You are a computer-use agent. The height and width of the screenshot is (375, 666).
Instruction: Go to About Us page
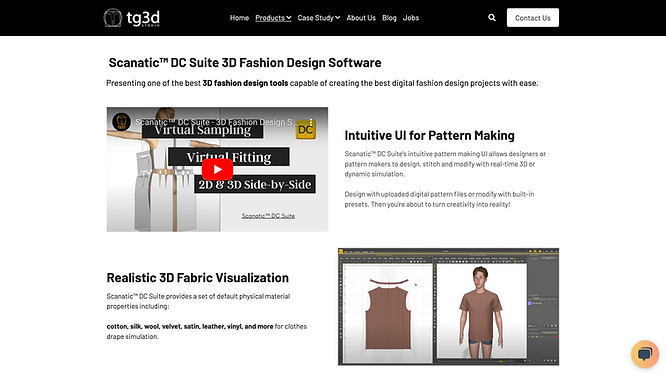pos(361,18)
